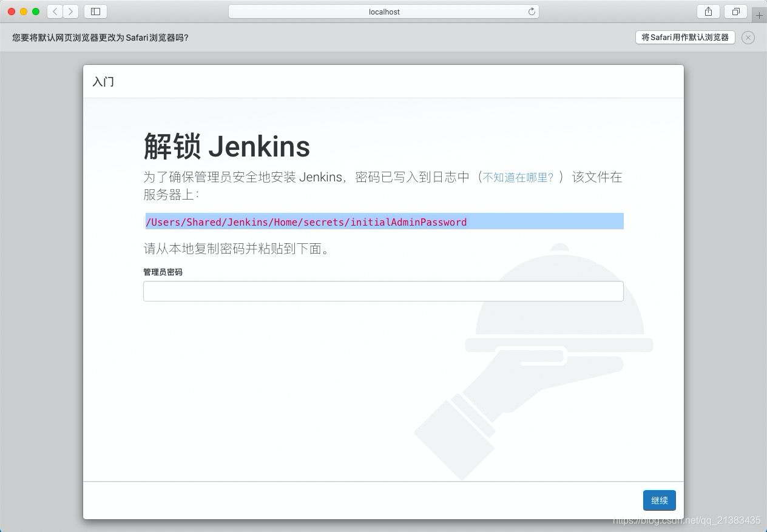Go back with Safari's back arrow
Image resolution: width=767 pixels, height=532 pixels.
pyautogui.click(x=55, y=12)
